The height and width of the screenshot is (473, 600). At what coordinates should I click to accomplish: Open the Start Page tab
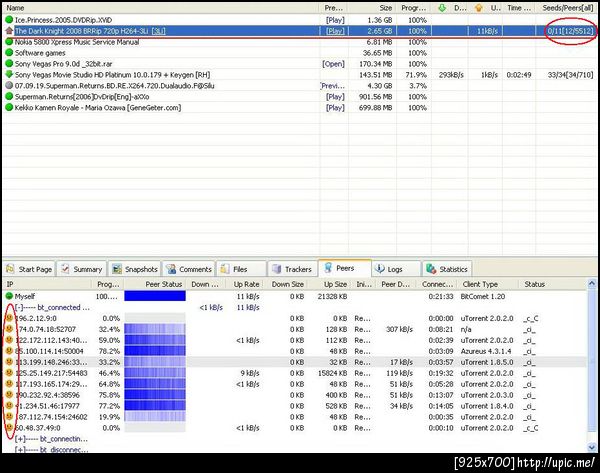click(x=29, y=269)
